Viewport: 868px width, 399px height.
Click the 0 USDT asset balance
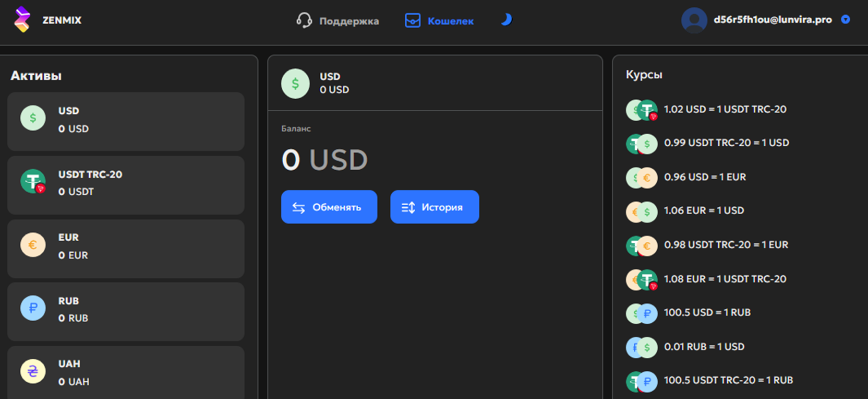pos(76,192)
